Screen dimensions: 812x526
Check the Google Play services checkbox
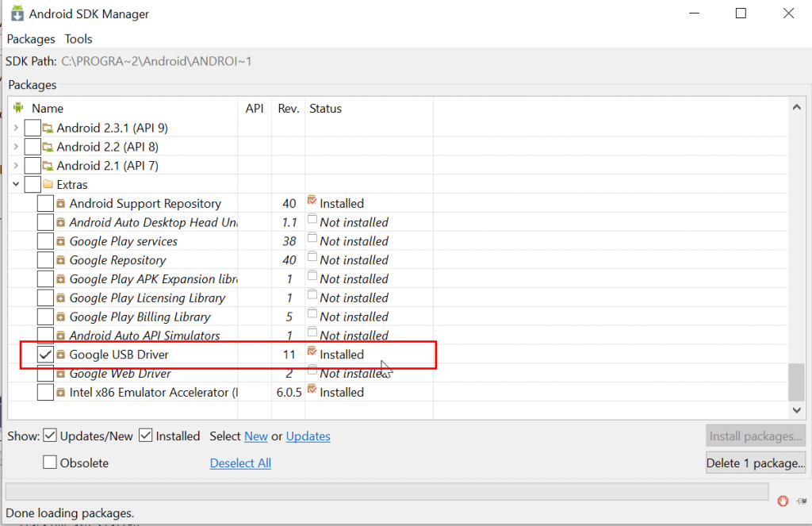45,241
